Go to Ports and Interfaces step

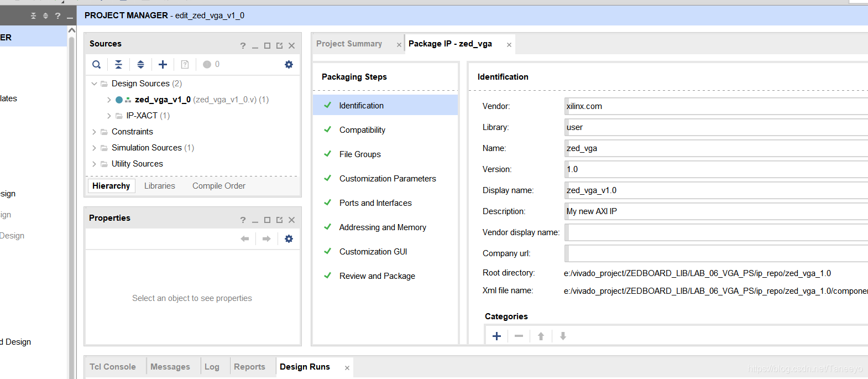click(x=375, y=203)
